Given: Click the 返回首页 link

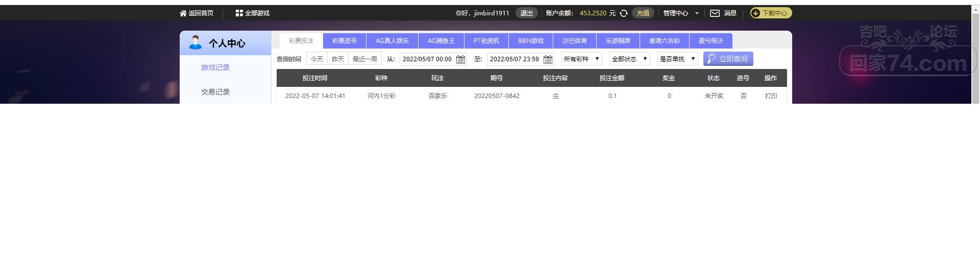Looking at the screenshot, I should click(x=201, y=13).
